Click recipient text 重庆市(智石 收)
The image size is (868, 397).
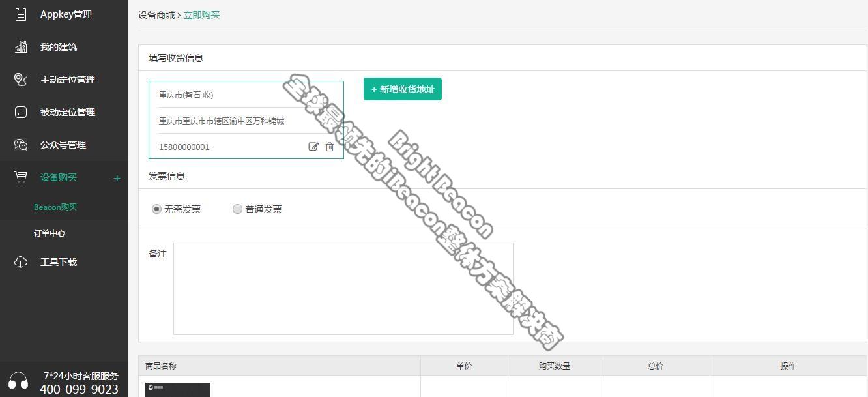coord(186,95)
